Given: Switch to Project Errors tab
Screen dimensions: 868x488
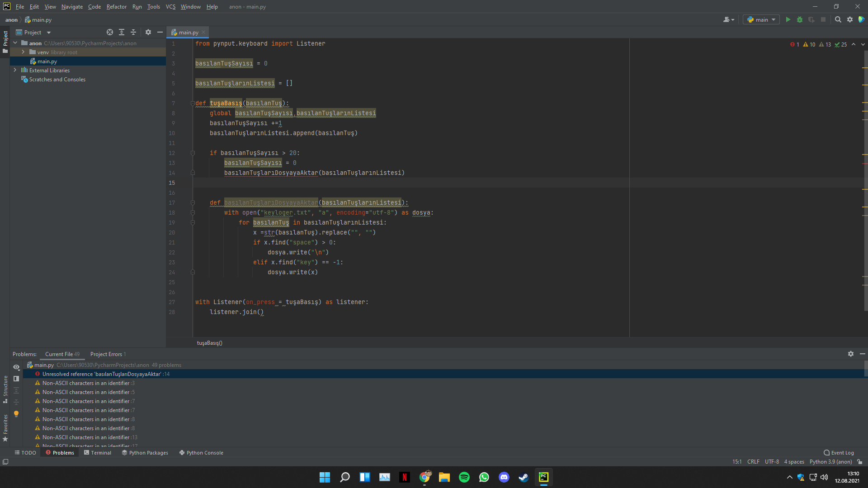Looking at the screenshot, I should 108,354.
